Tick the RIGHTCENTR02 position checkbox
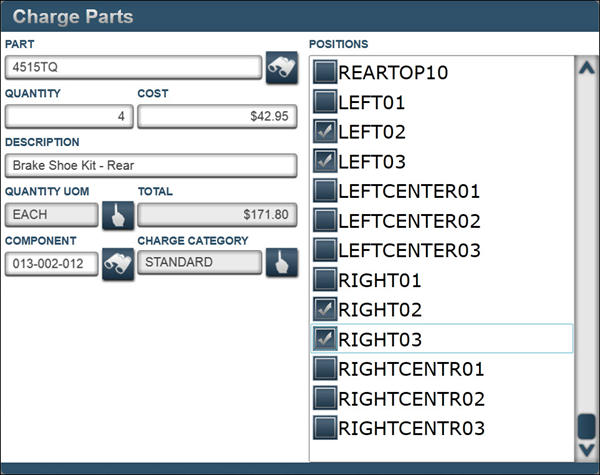This screenshot has height=475, width=600. pyautogui.click(x=325, y=398)
